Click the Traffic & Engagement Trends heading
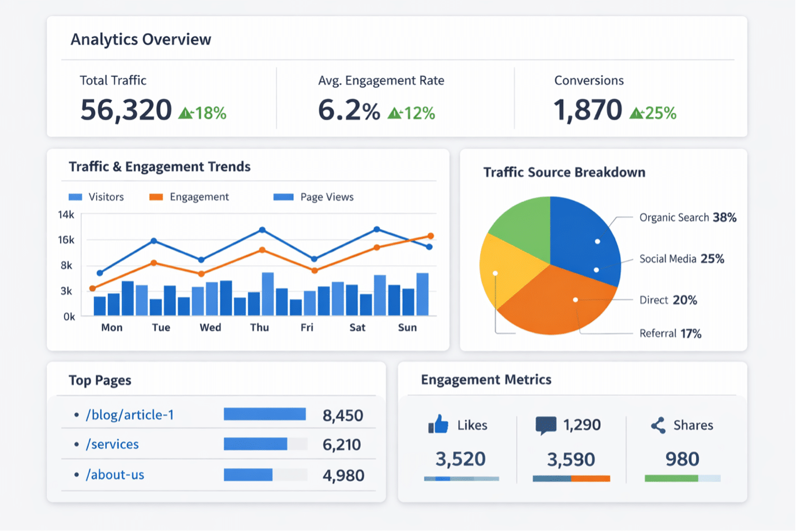This screenshot has height=532, width=797. click(x=160, y=167)
